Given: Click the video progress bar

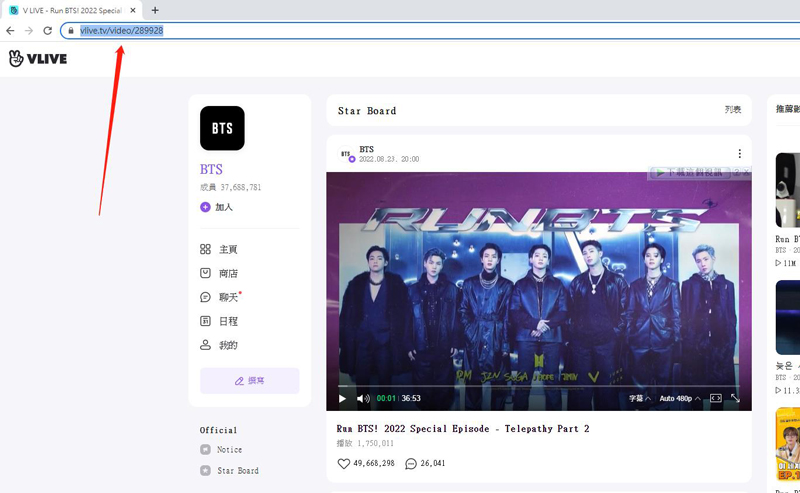Looking at the screenshot, I should 539,386.
